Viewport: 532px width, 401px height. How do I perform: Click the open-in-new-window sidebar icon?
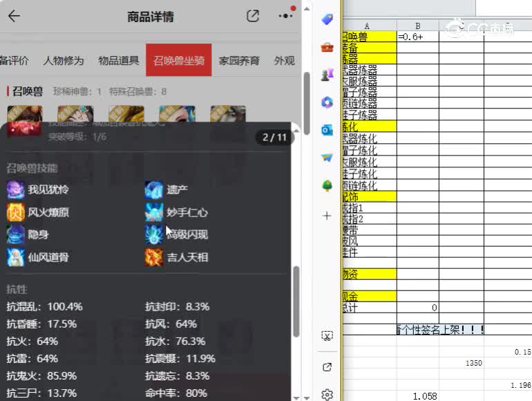pos(327,367)
